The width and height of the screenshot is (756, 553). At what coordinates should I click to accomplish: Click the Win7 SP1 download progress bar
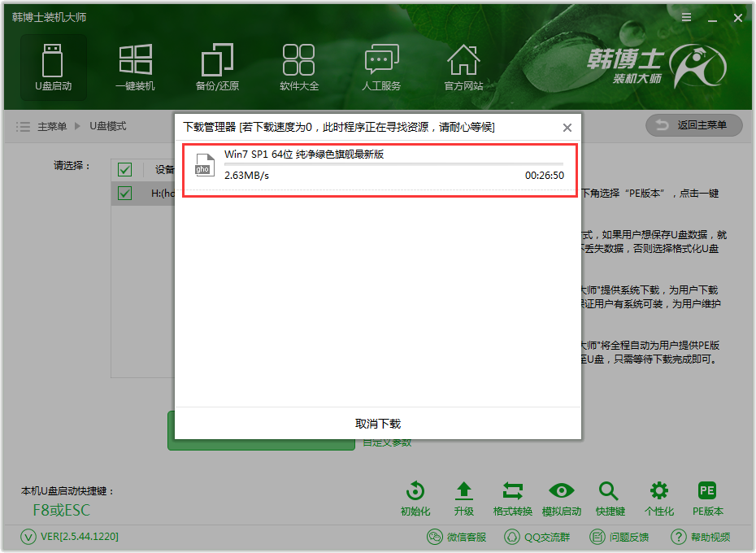[393, 164]
